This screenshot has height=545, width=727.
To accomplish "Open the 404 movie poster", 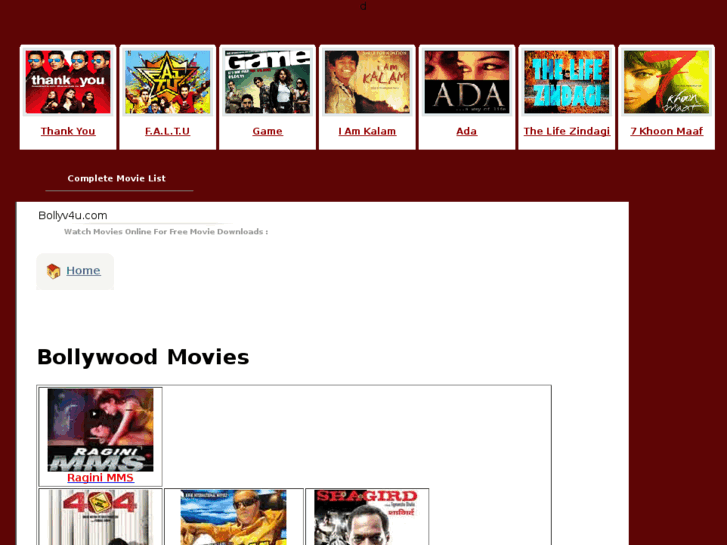I will [x=100, y=518].
